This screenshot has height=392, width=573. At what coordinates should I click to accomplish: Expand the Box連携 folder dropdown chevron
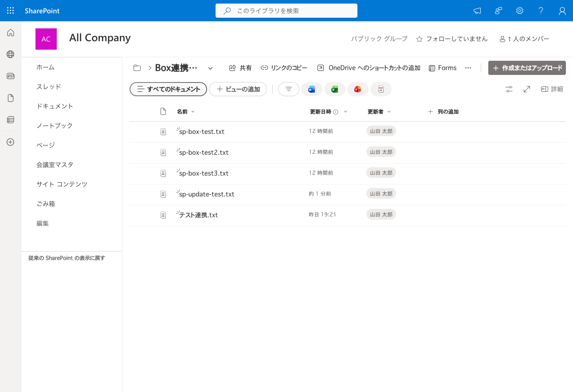click(210, 68)
